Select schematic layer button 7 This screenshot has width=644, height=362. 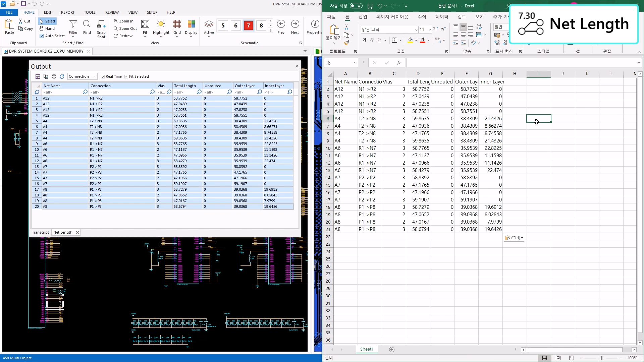(248, 25)
